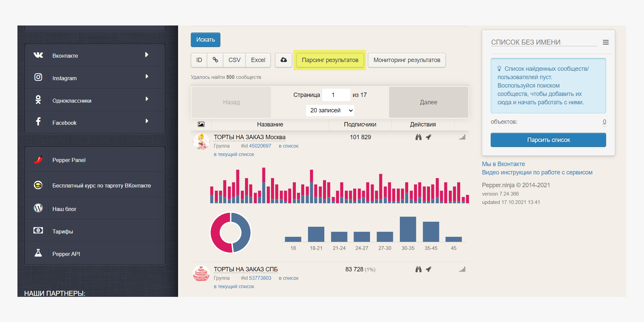Open the hamburger menu of the unnamed list
Image resolution: width=644 pixels, height=322 pixels.
tap(605, 42)
